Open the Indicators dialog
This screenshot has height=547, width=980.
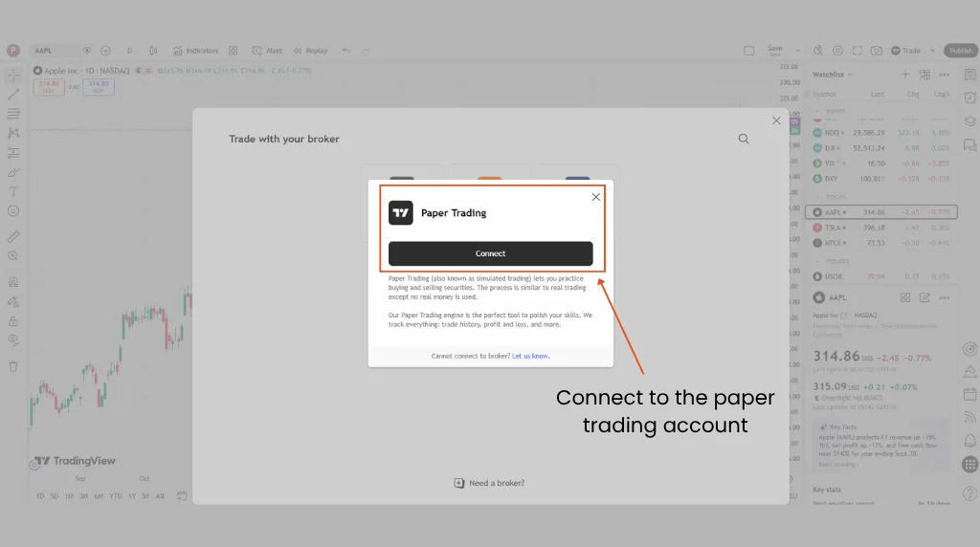(x=195, y=51)
